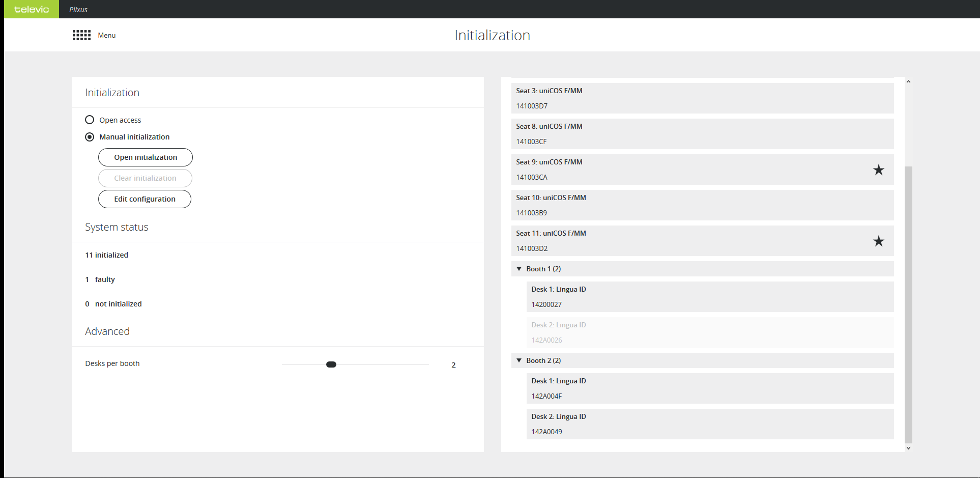Click the Desks per booth slider handle
The height and width of the screenshot is (478, 980).
(x=331, y=364)
